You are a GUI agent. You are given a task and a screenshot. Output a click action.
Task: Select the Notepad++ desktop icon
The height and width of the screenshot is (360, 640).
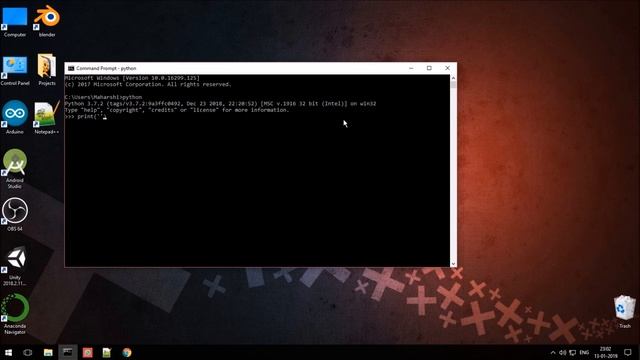(47, 118)
